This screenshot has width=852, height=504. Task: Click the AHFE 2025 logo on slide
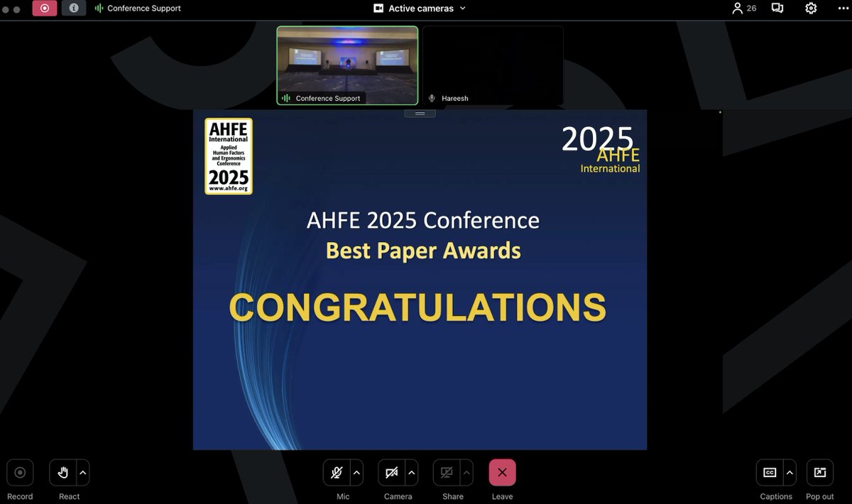[229, 156]
